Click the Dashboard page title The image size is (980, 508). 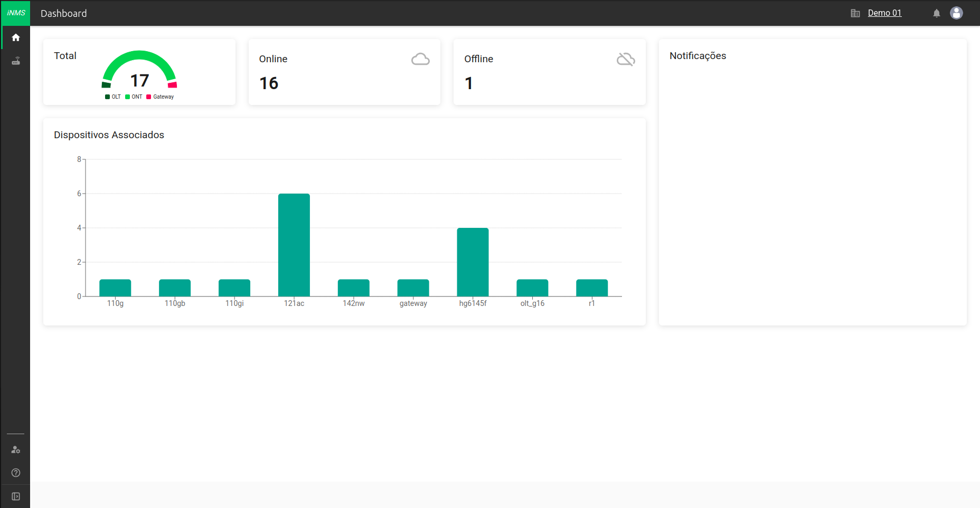[64, 13]
